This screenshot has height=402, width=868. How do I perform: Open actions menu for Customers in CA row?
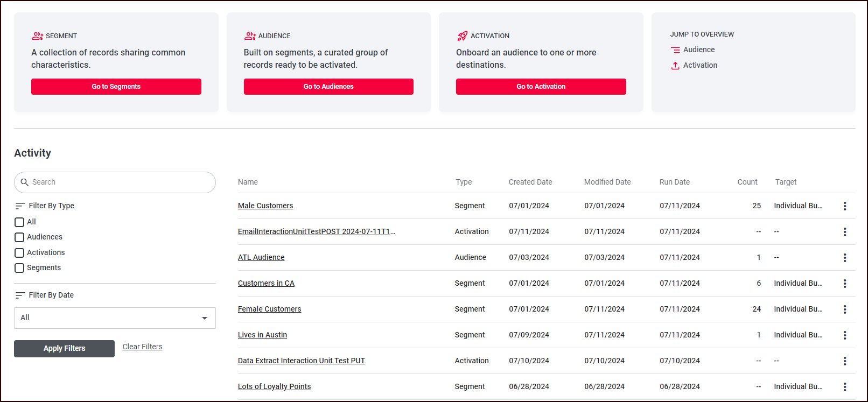pyautogui.click(x=844, y=284)
